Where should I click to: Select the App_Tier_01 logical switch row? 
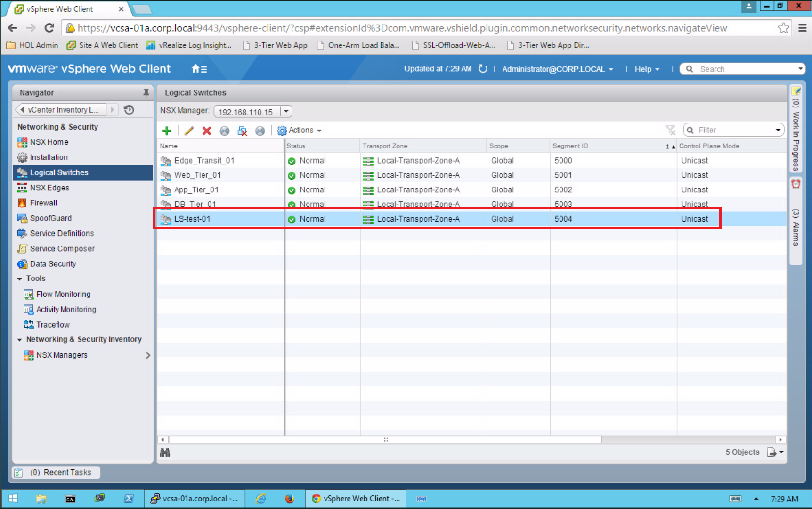point(471,190)
